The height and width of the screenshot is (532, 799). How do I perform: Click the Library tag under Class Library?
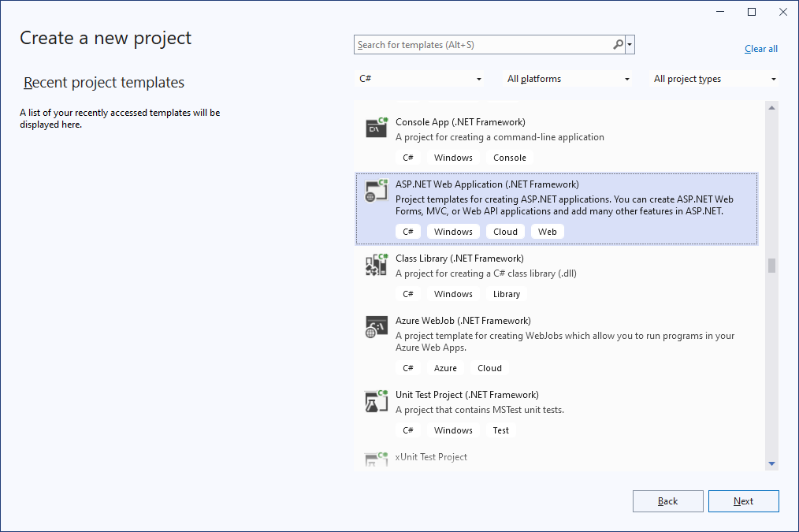pyautogui.click(x=507, y=294)
